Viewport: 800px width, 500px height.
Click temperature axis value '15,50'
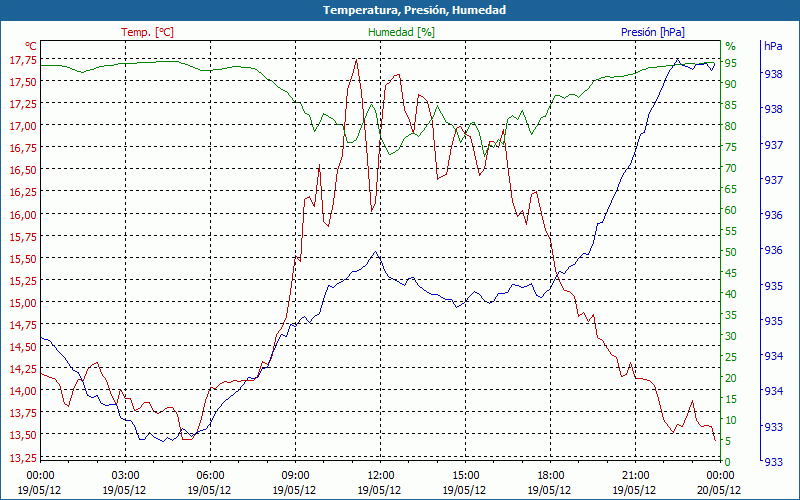23,259
